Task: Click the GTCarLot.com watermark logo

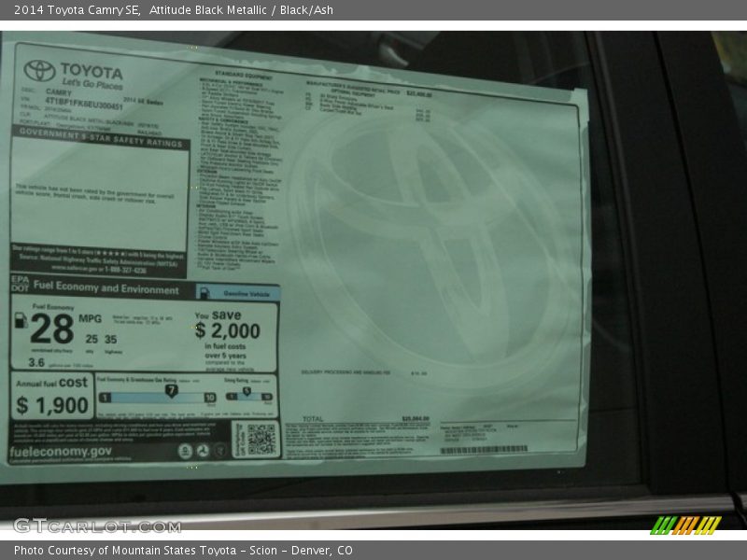Action: tap(96, 525)
